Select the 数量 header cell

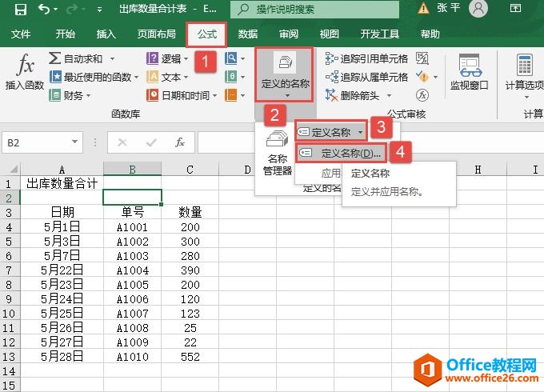coord(190,212)
